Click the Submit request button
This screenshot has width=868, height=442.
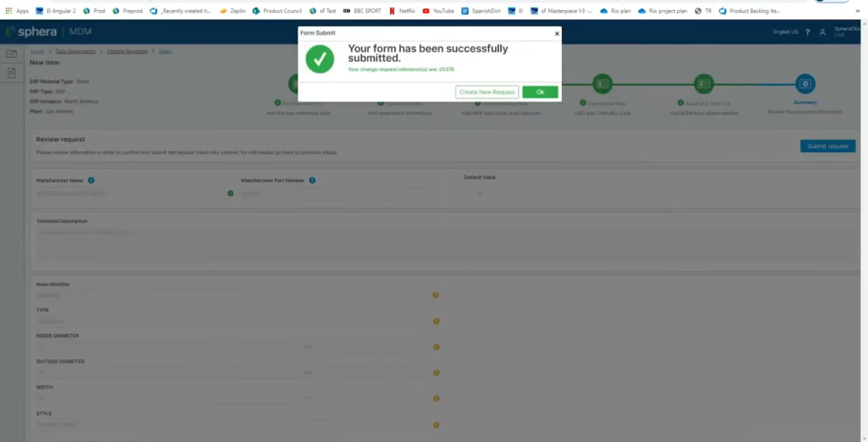click(827, 146)
